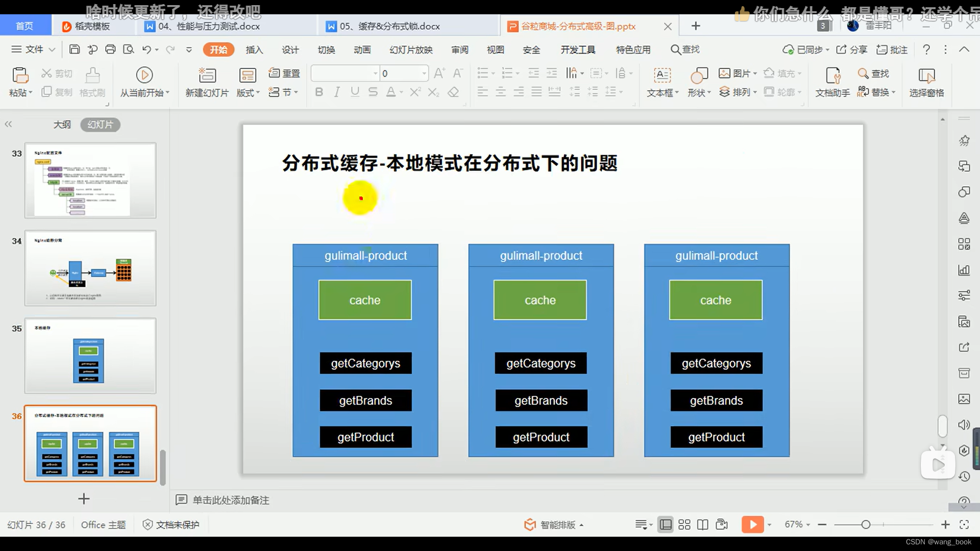Screen dimensions: 980x551
Task: Open the font size dropdown
Action: click(x=424, y=73)
